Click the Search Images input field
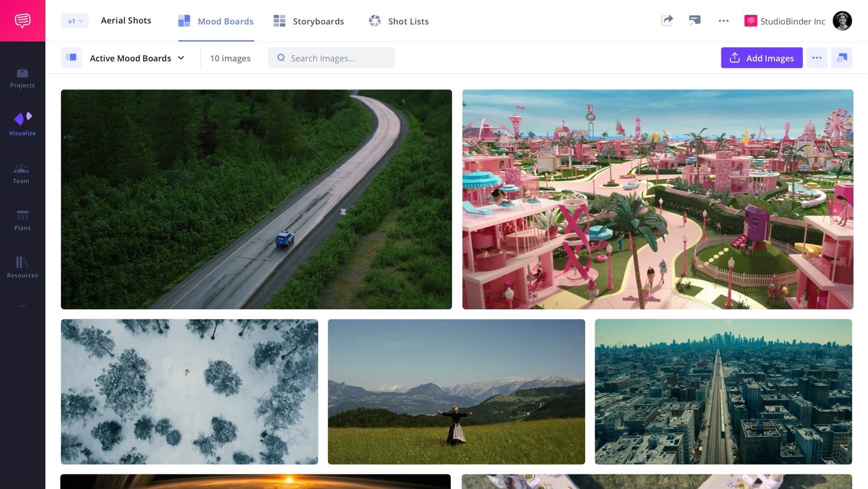 pos(331,58)
